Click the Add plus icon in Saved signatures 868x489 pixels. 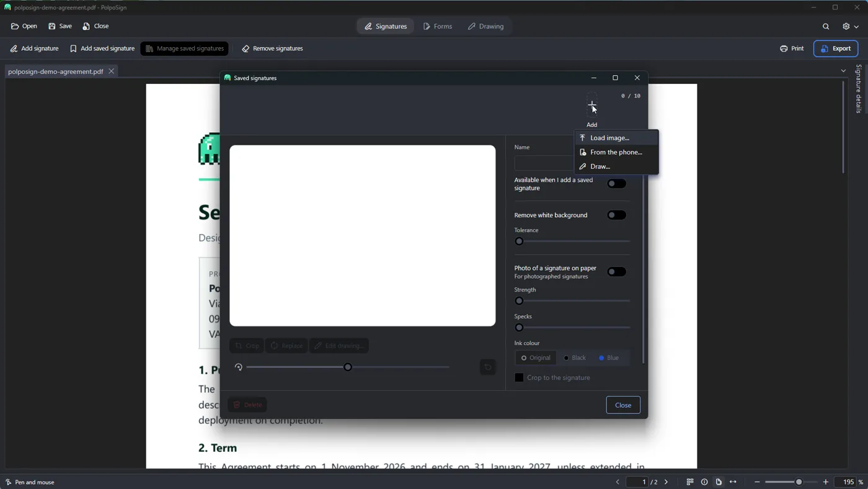pyautogui.click(x=592, y=104)
